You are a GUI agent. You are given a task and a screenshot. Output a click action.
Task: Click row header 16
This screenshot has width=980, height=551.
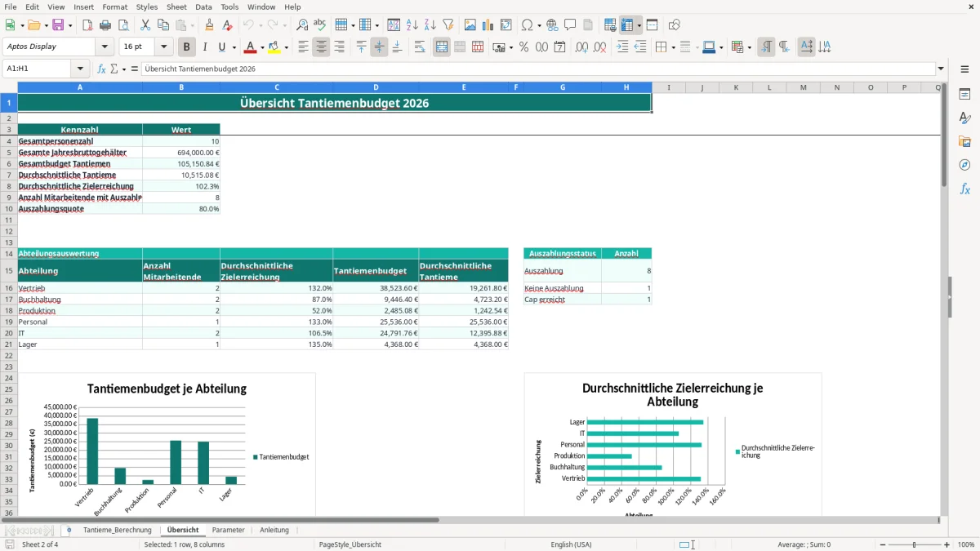[9, 288]
